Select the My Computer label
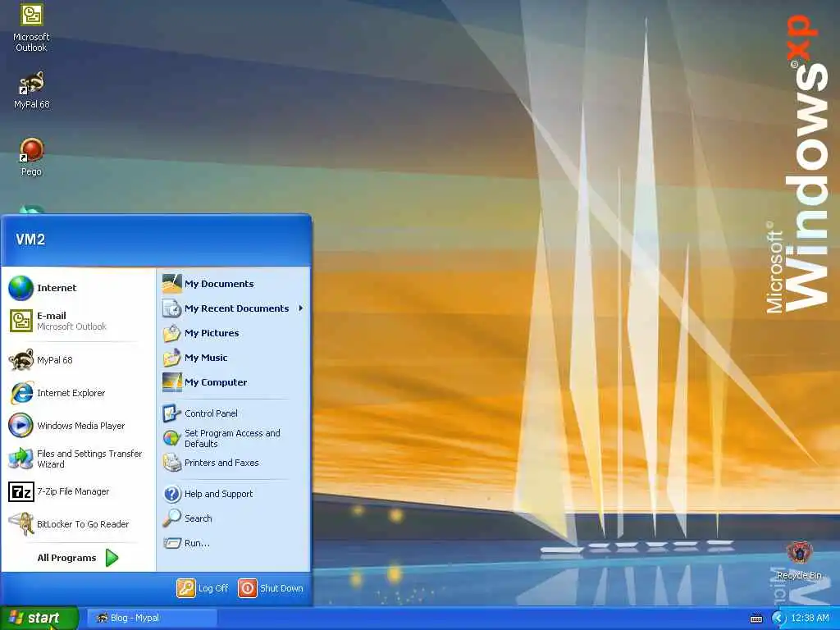 216,382
